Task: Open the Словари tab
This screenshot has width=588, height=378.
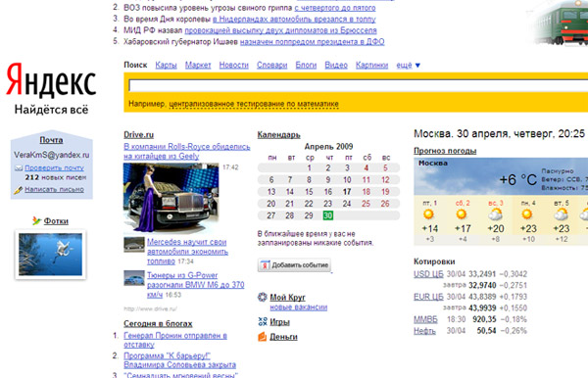Action: point(271,66)
